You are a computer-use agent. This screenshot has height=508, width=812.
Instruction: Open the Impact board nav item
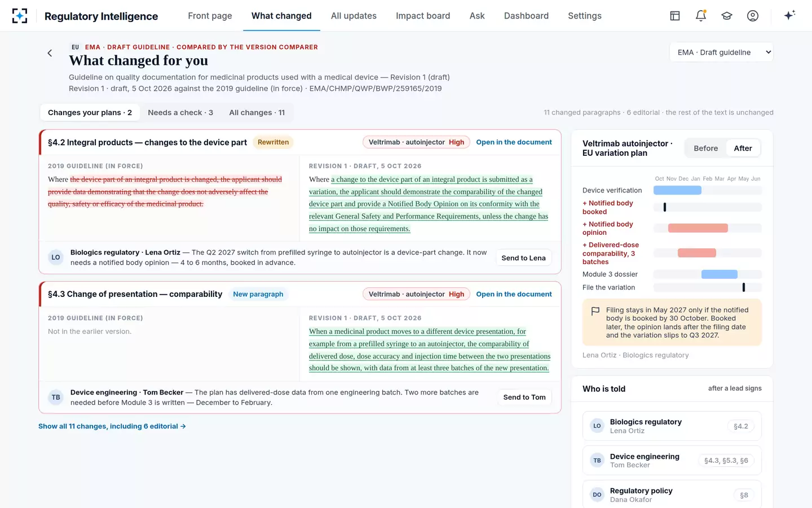[x=423, y=16]
